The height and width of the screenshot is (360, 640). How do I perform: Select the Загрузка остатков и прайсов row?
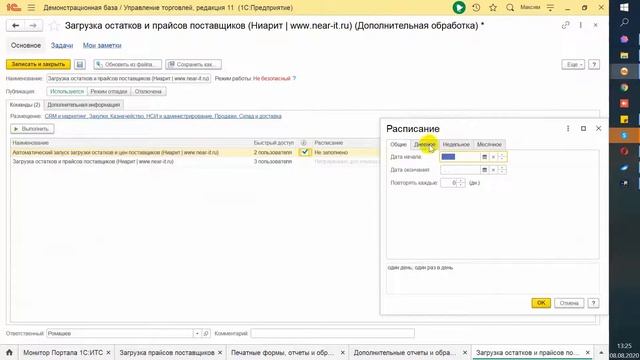tap(195, 162)
